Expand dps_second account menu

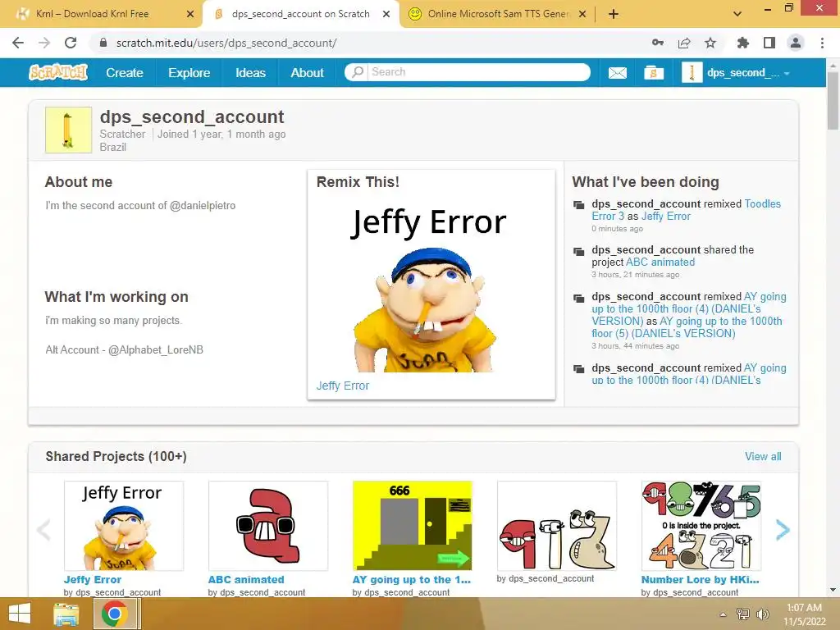click(736, 73)
